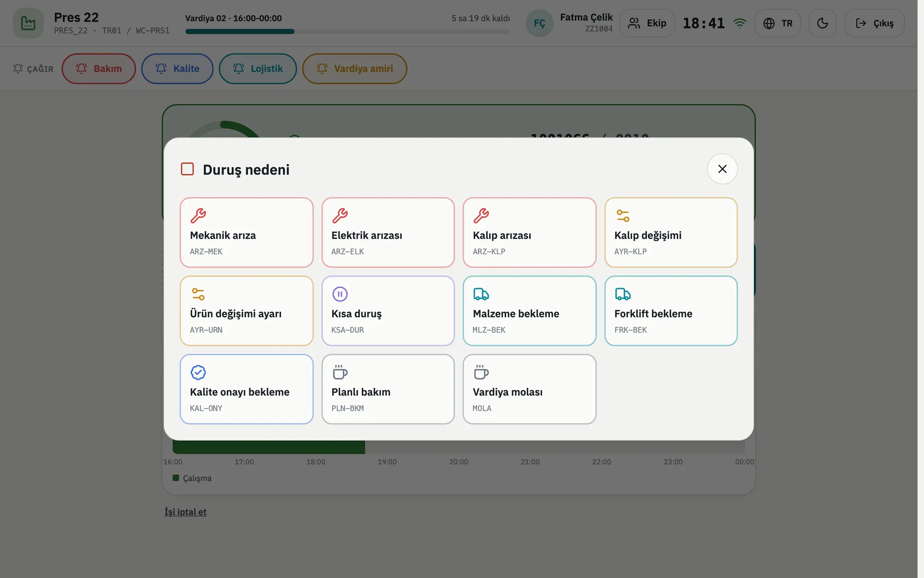Click the red stop square icon
The width and height of the screenshot is (924, 578).
pyautogui.click(x=187, y=169)
